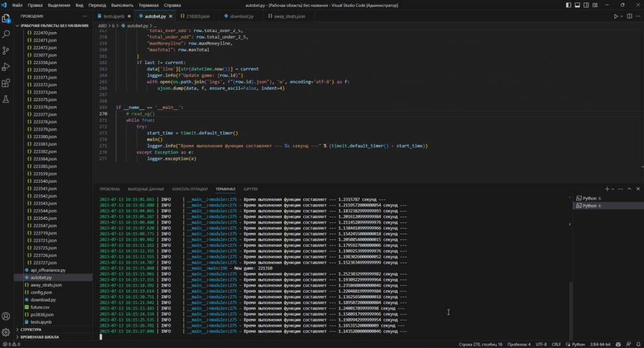The width and height of the screenshot is (644, 348).
Task: Toggle bottom panel visibility
Action: click(x=577, y=5)
